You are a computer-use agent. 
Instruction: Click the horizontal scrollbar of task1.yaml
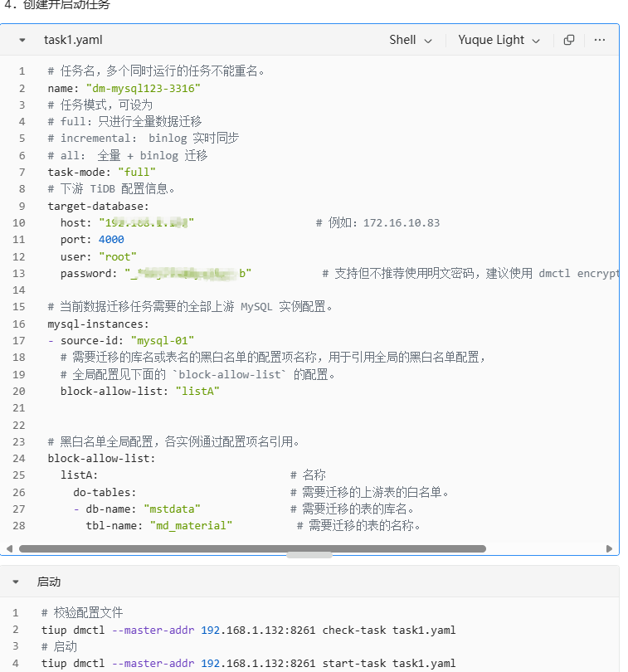[x=252, y=548]
